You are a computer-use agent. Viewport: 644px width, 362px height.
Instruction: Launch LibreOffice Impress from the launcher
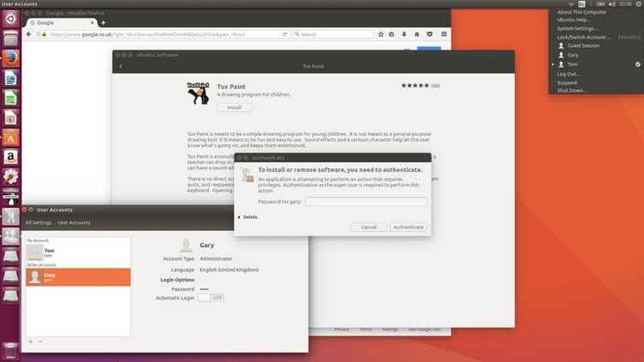(10, 118)
